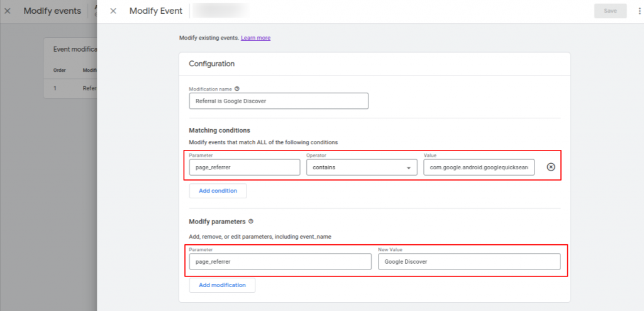Expand the Operator dropdown showing contains
Screen dimensions: 644x311
[362, 167]
